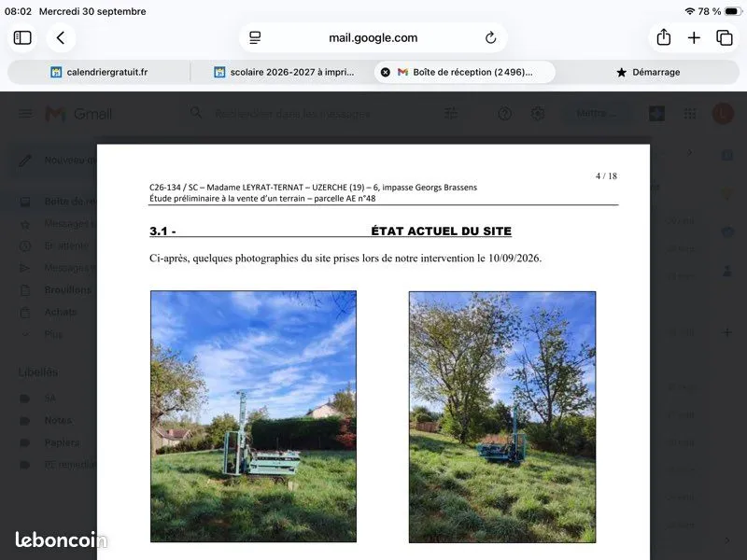Switch to the calendriergratuit.fr tab
Viewport: 747px width, 560px height.
(x=99, y=72)
